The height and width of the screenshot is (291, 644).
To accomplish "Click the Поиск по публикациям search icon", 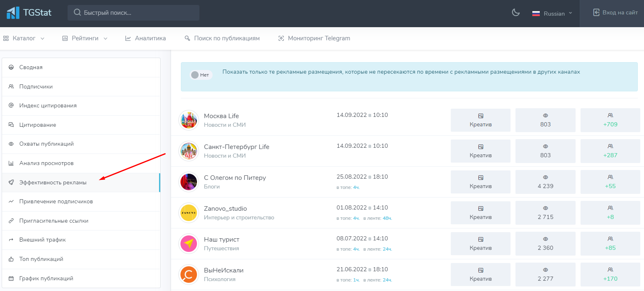I will click(187, 38).
